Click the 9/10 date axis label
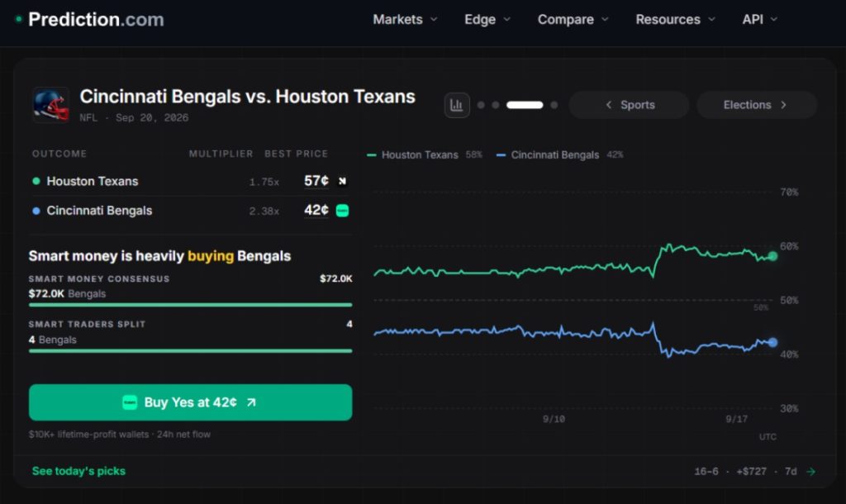The width and height of the screenshot is (846, 504). (554, 419)
